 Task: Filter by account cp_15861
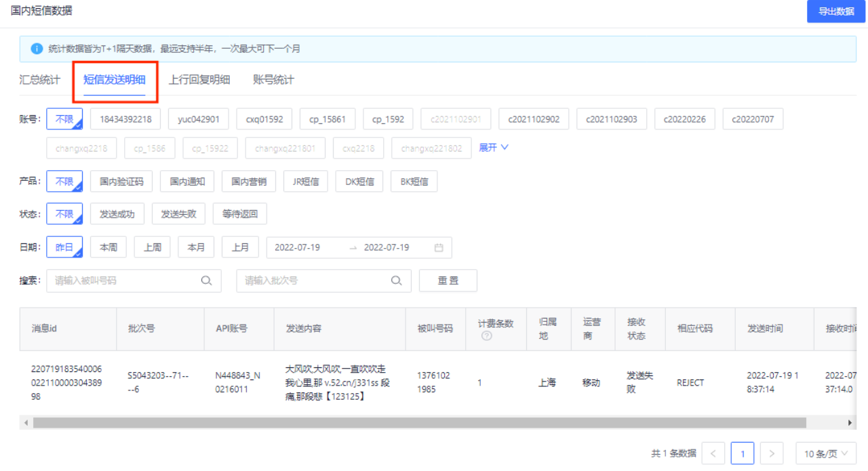pos(328,119)
